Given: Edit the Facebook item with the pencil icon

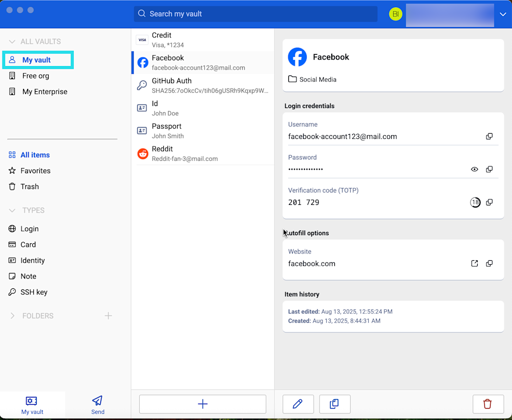Looking at the screenshot, I should 298,404.
